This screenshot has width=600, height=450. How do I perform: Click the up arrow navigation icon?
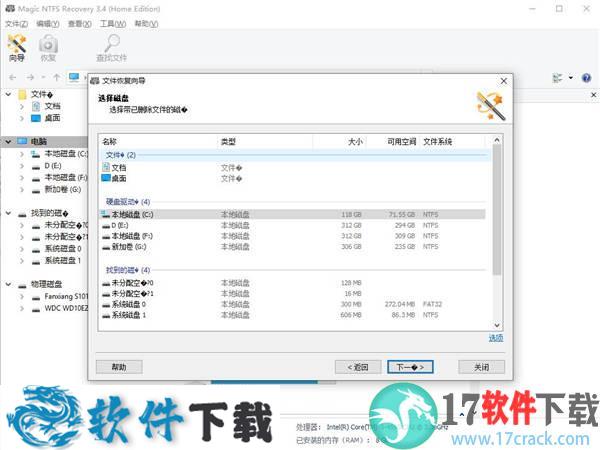pos(56,77)
